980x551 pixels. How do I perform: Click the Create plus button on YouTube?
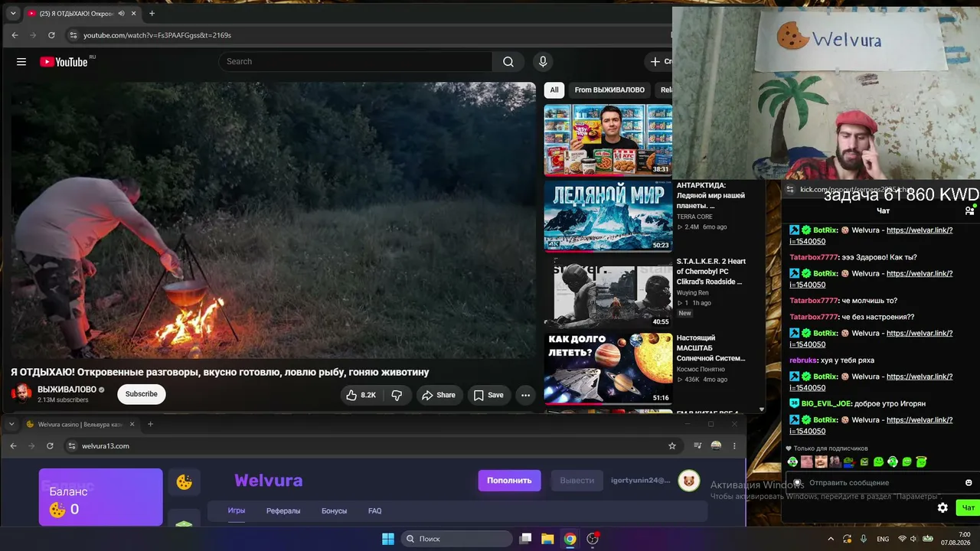click(x=659, y=62)
